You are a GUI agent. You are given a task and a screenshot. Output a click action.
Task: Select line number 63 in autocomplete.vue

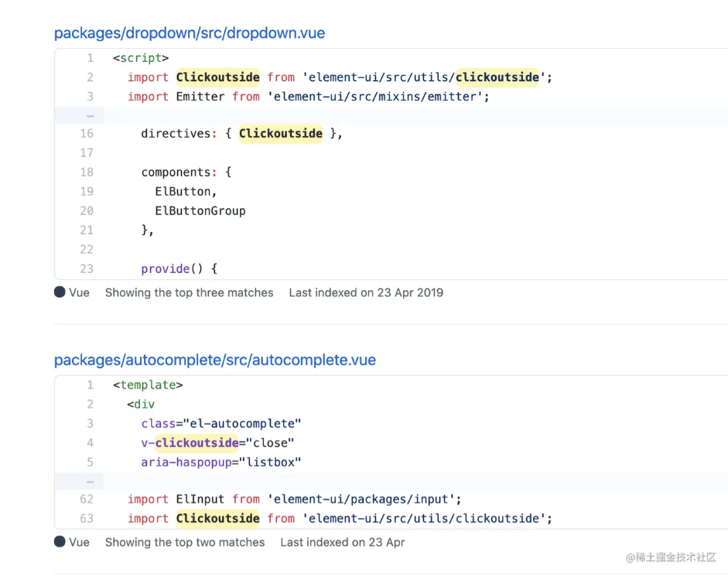pyautogui.click(x=87, y=519)
